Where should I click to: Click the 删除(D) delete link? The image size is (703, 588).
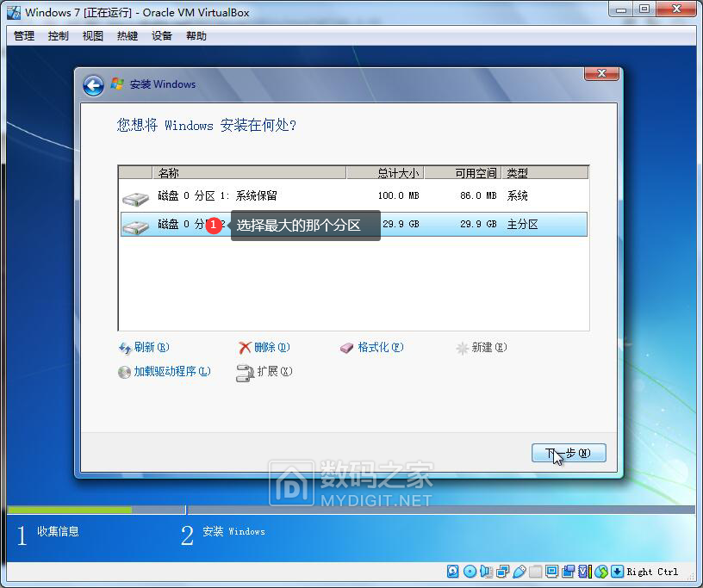[264, 347]
